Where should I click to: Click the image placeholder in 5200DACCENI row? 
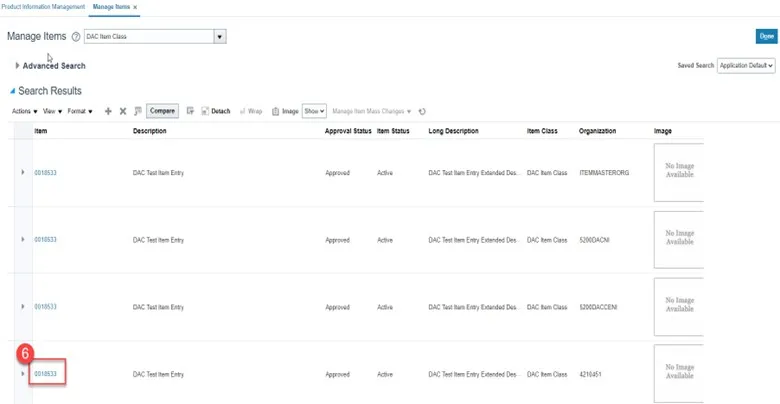click(679, 307)
